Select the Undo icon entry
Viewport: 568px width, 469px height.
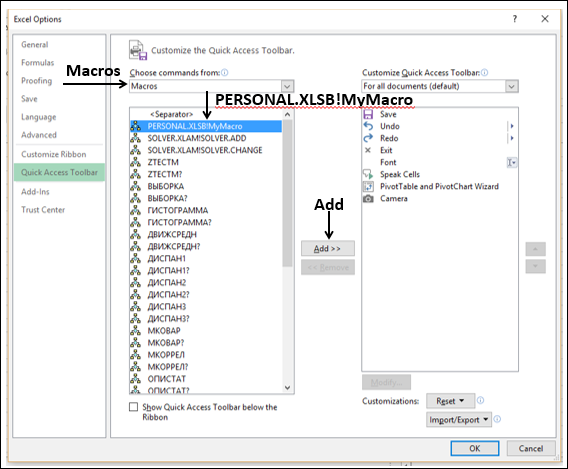[x=368, y=126]
